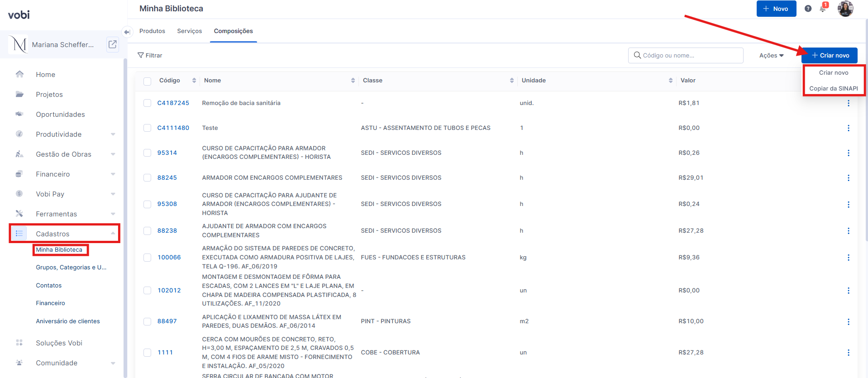Viewport: 868px width, 378px height.
Task: Go to Contatos in the sidebar
Action: click(49, 285)
